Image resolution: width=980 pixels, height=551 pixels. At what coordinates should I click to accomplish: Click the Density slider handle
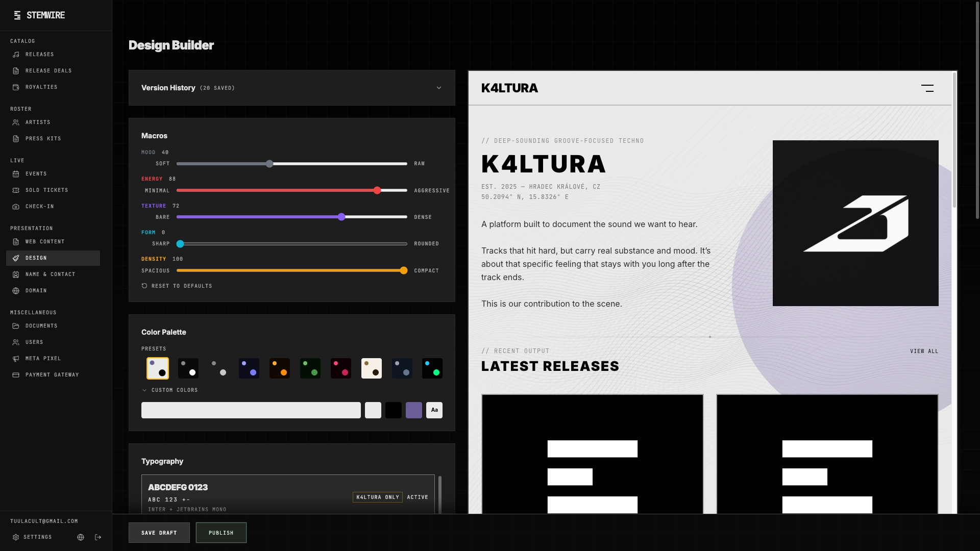pos(404,270)
